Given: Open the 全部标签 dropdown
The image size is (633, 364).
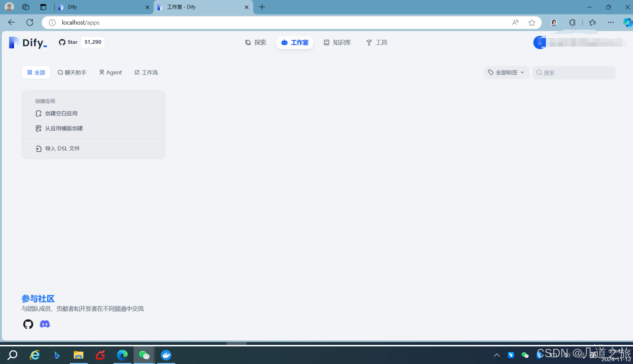Looking at the screenshot, I should pyautogui.click(x=506, y=72).
